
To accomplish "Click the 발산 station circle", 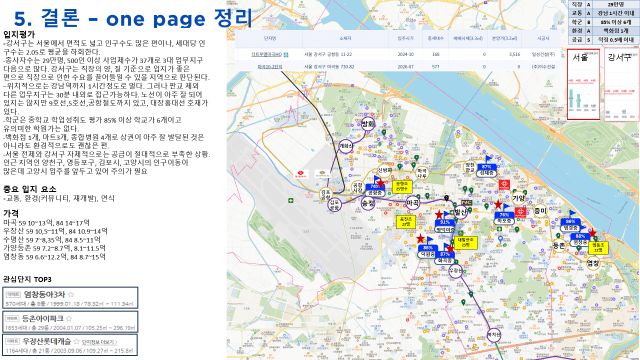I will pos(460,212).
